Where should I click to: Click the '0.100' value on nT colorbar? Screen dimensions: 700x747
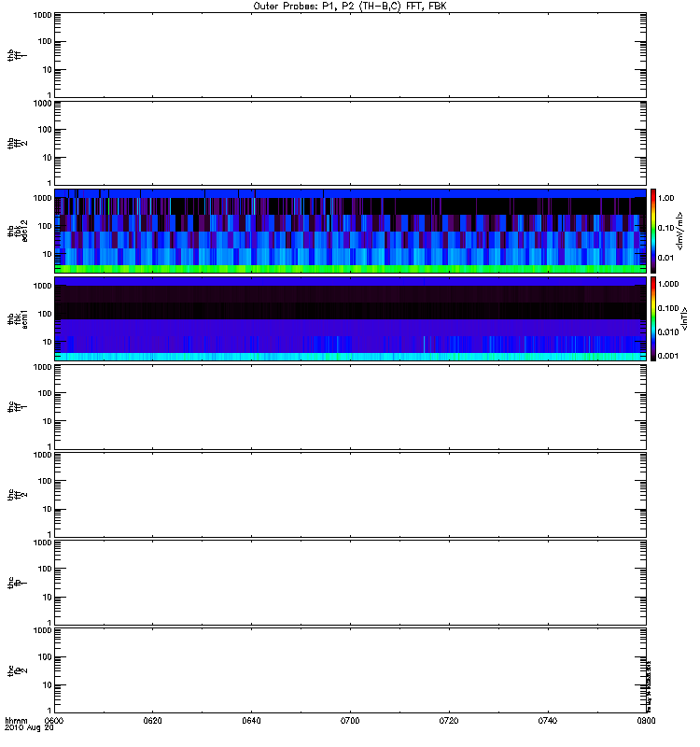pos(668,308)
